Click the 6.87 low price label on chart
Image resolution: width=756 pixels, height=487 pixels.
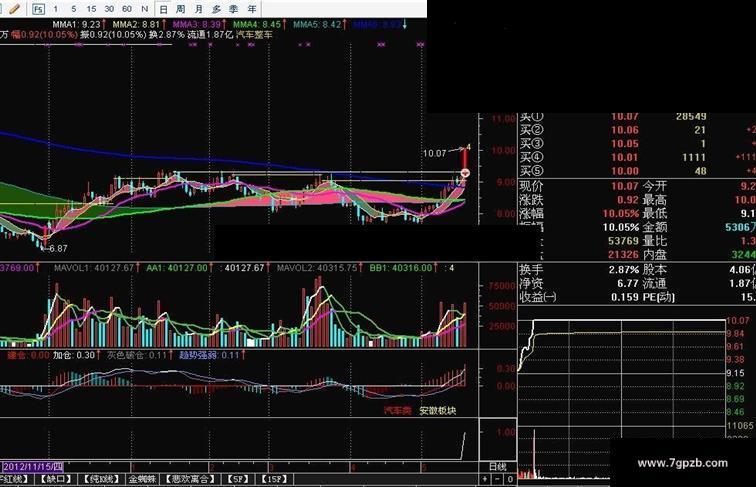point(58,249)
